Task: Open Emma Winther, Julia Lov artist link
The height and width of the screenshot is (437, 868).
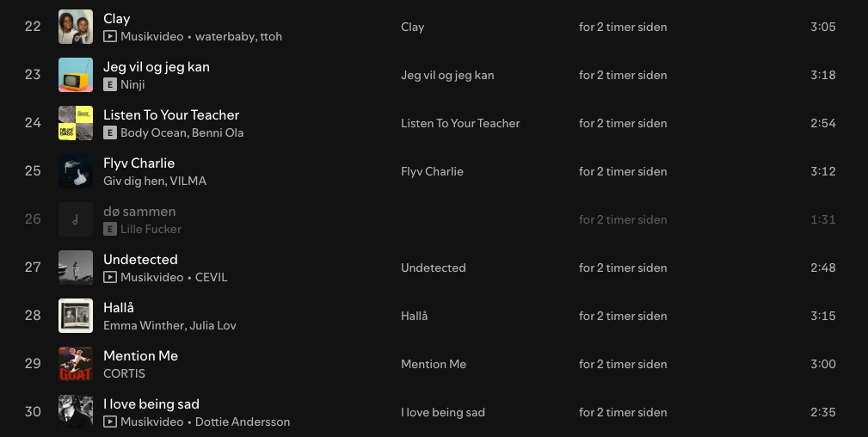Action: 169,325
